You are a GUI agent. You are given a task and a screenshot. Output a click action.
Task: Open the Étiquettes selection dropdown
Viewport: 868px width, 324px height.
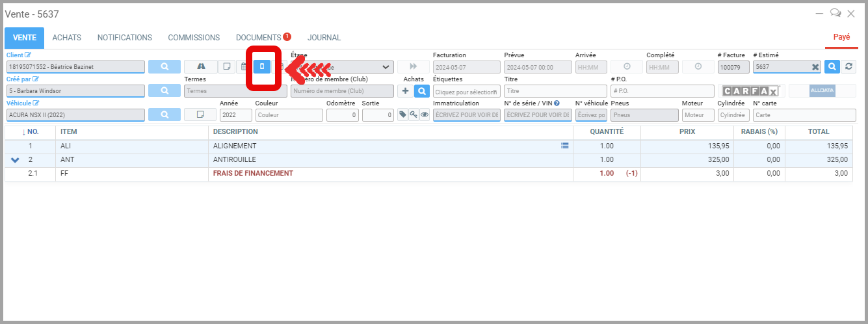click(466, 92)
